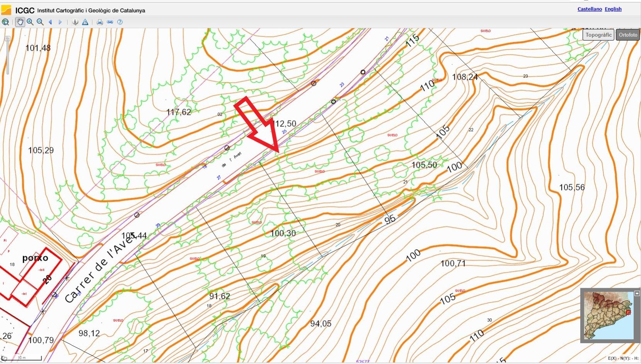Print the map with the printer icon

pyautogui.click(x=100, y=22)
